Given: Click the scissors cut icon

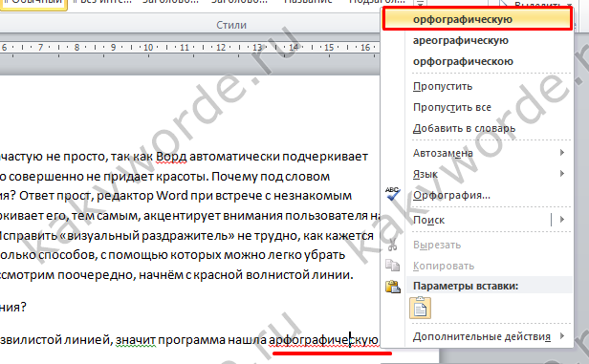Looking at the screenshot, I should click(x=393, y=245).
